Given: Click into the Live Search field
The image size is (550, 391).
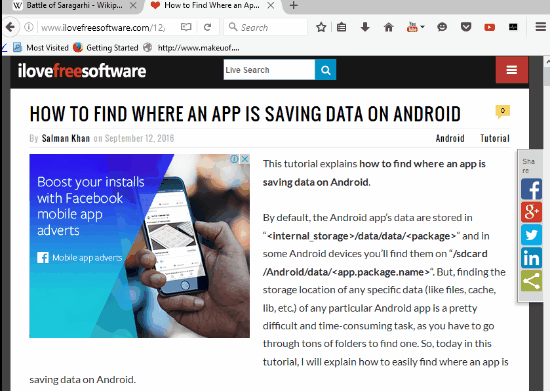Looking at the screenshot, I should pos(269,70).
